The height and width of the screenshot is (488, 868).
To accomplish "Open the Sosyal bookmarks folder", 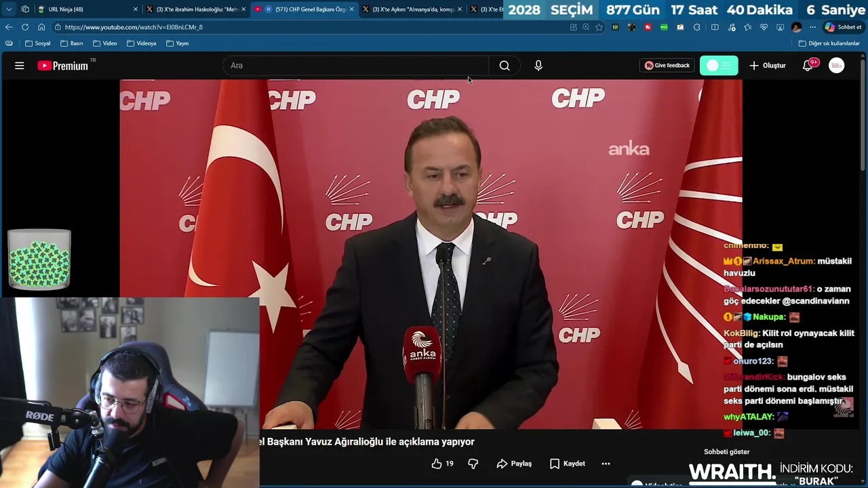I will point(38,43).
